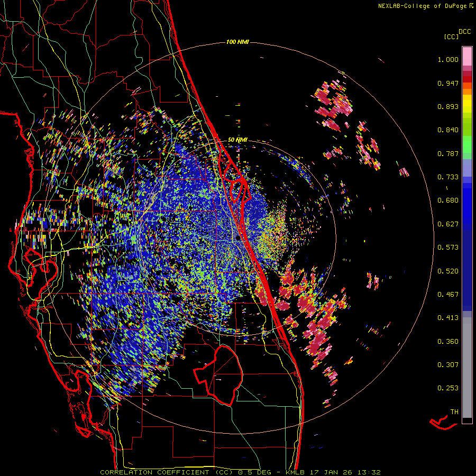Click the 0.413 scale value
Screen dimensions: 476x476
point(448,318)
